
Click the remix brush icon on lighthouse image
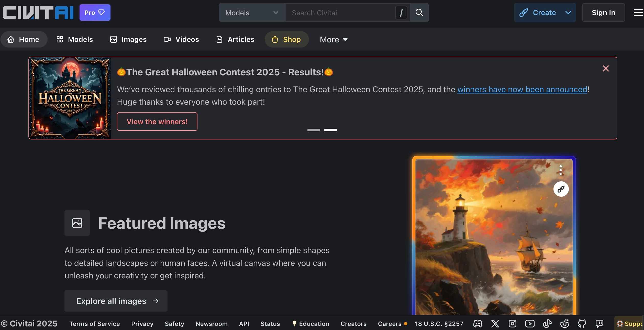tap(561, 189)
